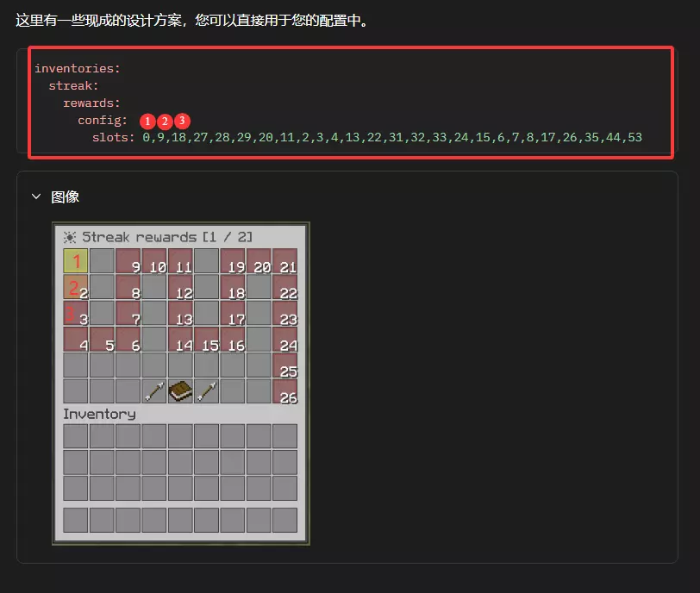700x593 pixels.
Task: Click the previous-page arrow left of the book
Action: pyautogui.click(x=154, y=391)
